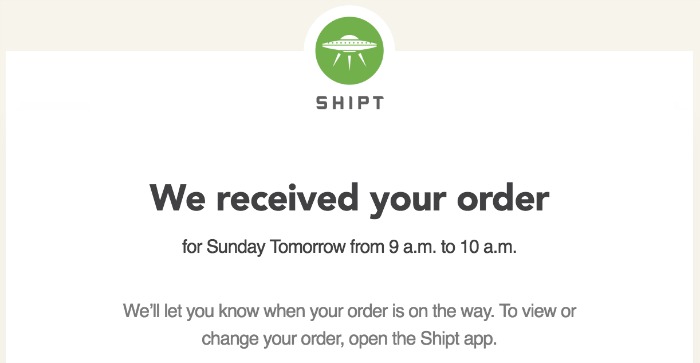Click the white flying saucer shape in logo

[x=350, y=44]
